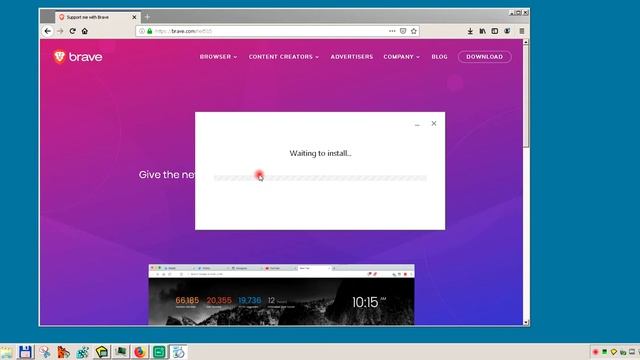Go back with the browser back arrow
This screenshot has width=640, height=360.
(48, 31)
